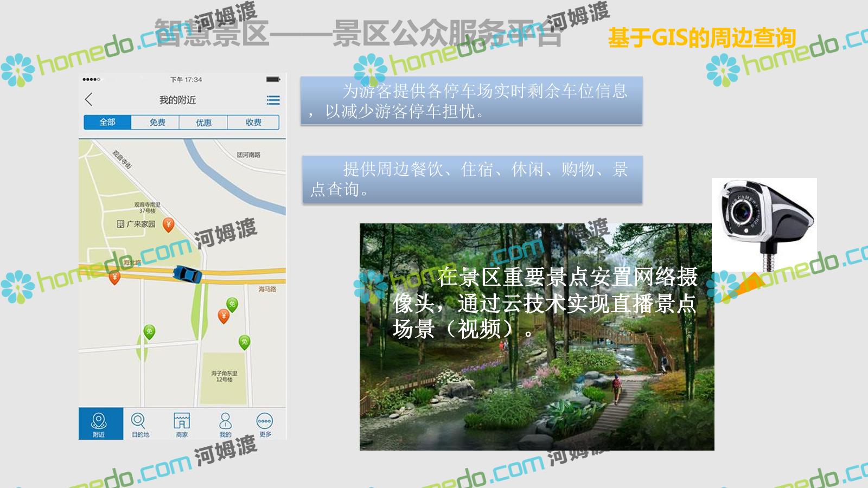868x488 pixels.
Task: Tap the 商家 merchants icon
Action: pyautogui.click(x=182, y=423)
